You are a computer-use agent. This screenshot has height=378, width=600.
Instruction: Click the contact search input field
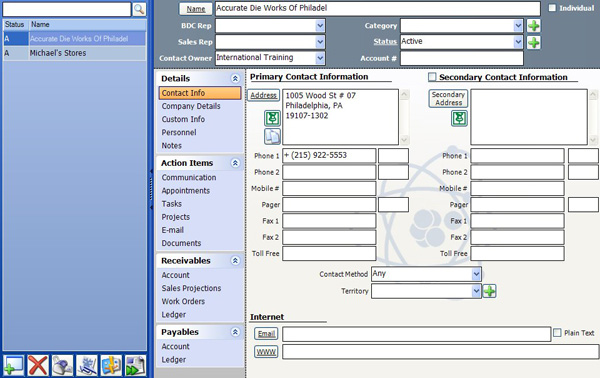tap(67, 9)
